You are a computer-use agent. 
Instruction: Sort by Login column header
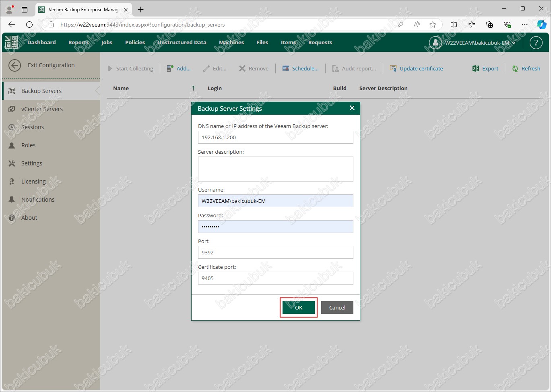(x=215, y=88)
